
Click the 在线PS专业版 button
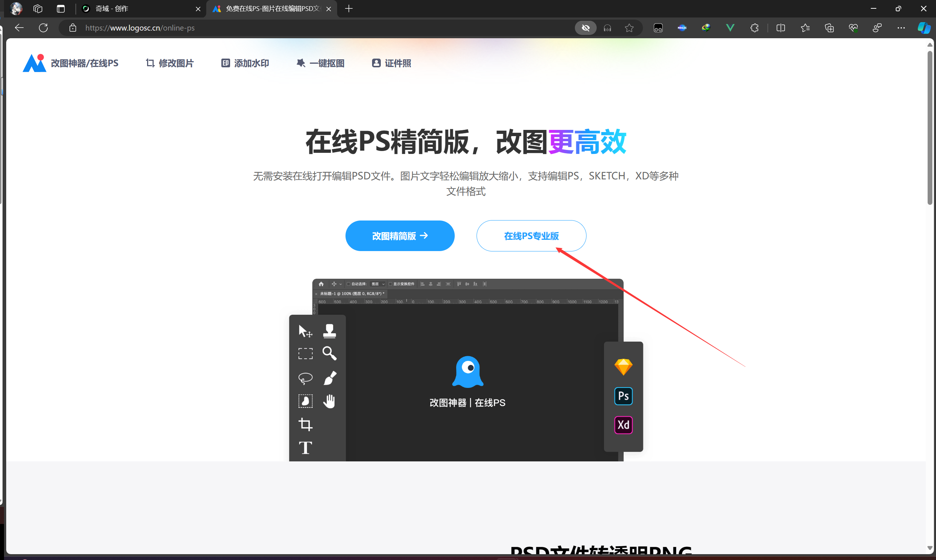[x=531, y=236]
